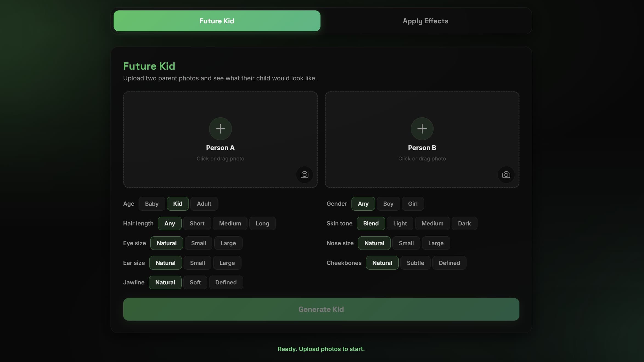Select Girl as Gender
Image resolution: width=644 pixels, height=362 pixels.
tap(413, 204)
